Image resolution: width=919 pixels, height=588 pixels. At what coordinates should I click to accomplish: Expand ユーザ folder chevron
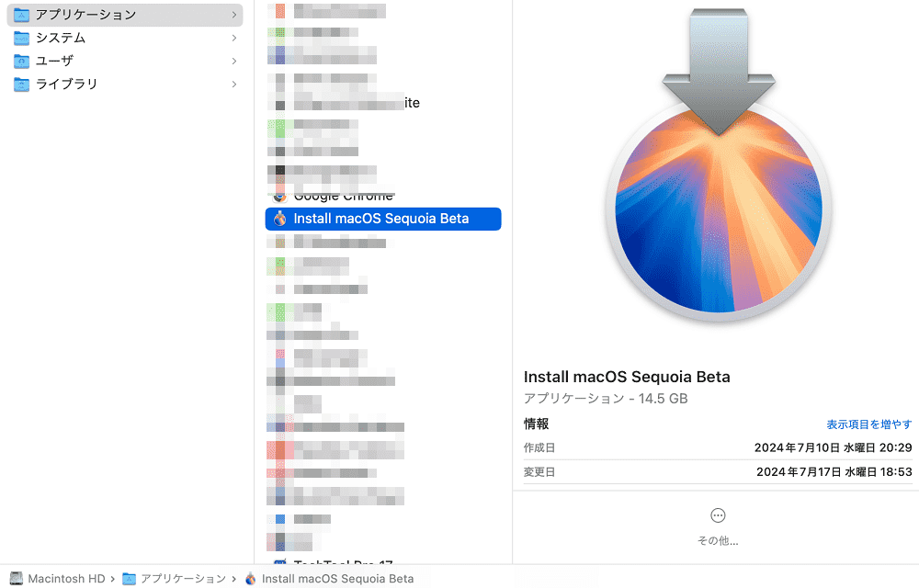click(233, 61)
